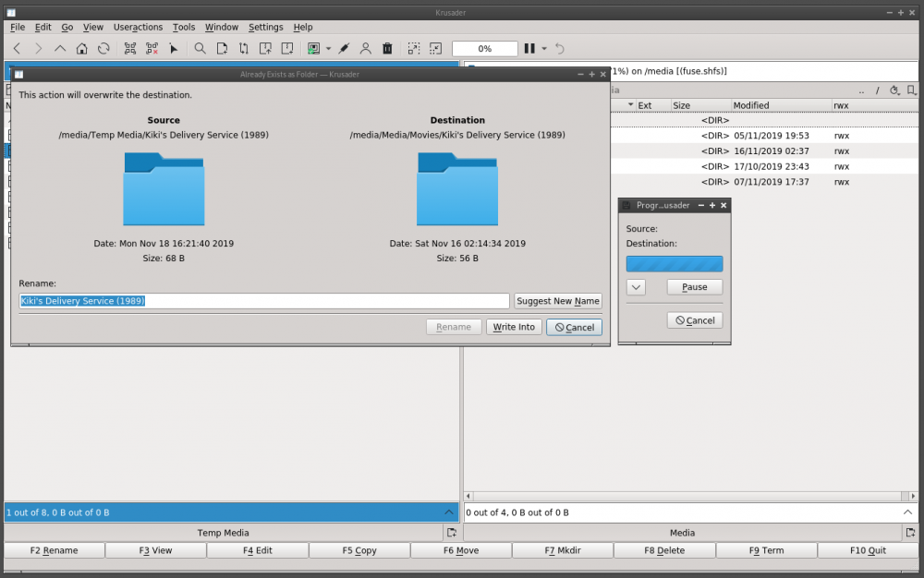Open the Help menu
924x578 pixels.
pyautogui.click(x=303, y=27)
